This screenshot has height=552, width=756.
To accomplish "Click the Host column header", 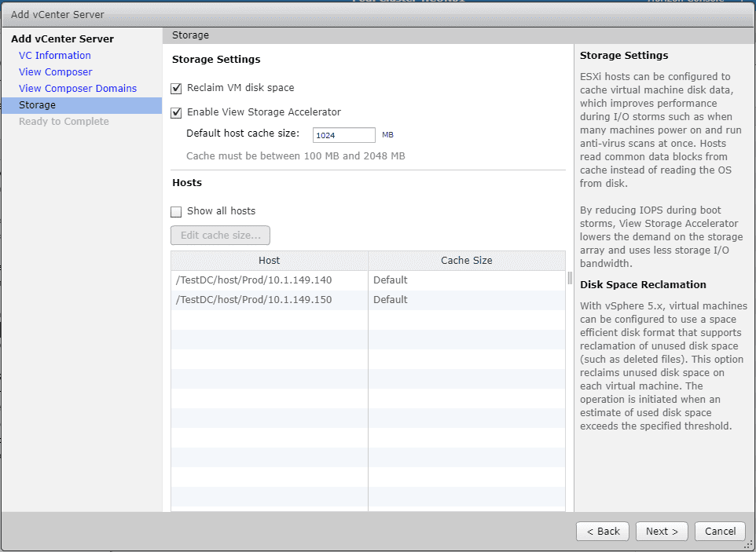I will [x=270, y=260].
